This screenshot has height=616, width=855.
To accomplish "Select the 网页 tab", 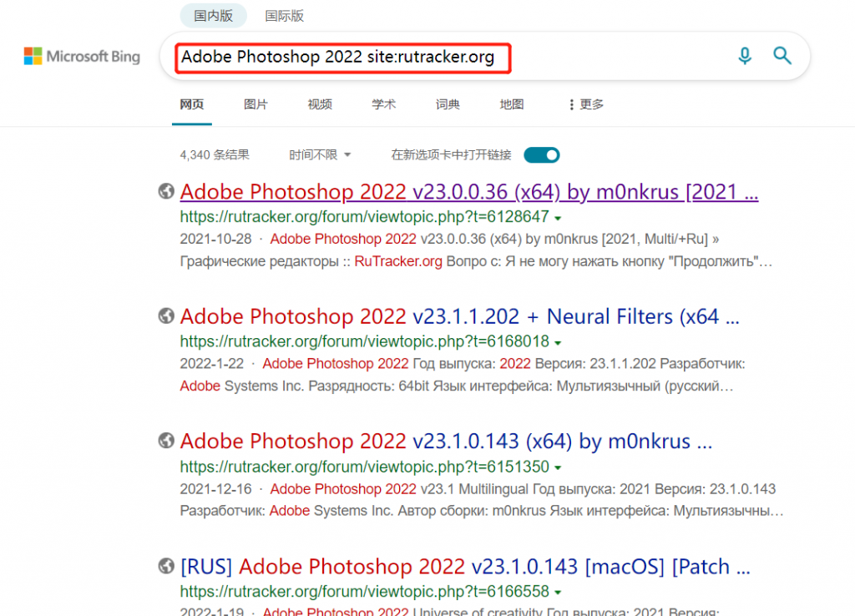I will (192, 104).
